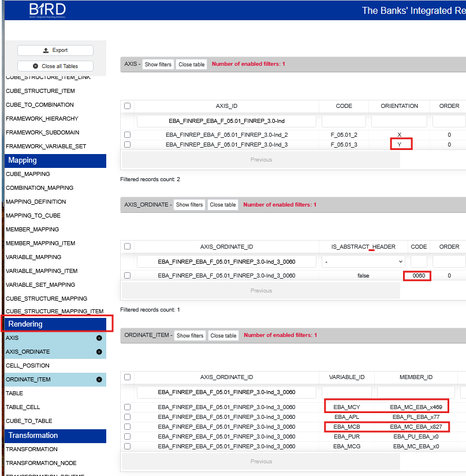Open COMBINATION_MAPPING in sidebar
Viewport: 466px width, 476px height.
pyautogui.click(x=39, y=188)
